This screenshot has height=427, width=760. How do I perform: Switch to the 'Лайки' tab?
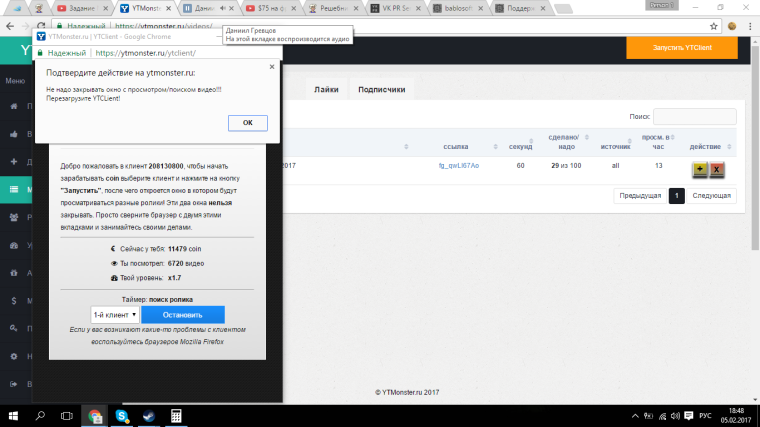tap(326, 89)
